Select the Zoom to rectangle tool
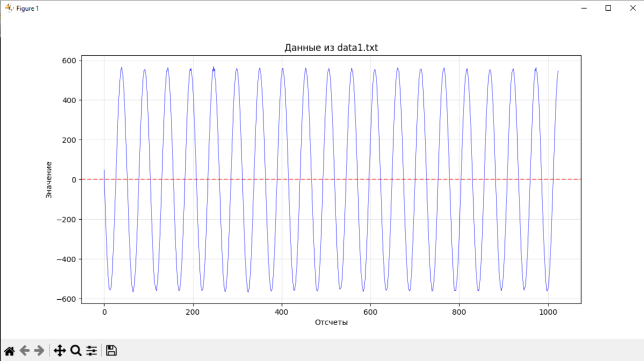 pos(76,350)
